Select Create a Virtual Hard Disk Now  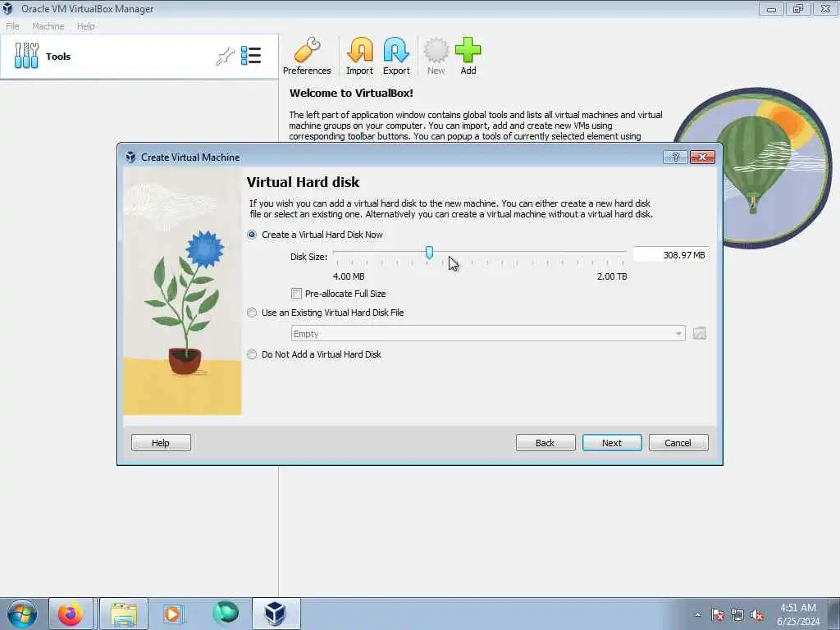[252, 235]
